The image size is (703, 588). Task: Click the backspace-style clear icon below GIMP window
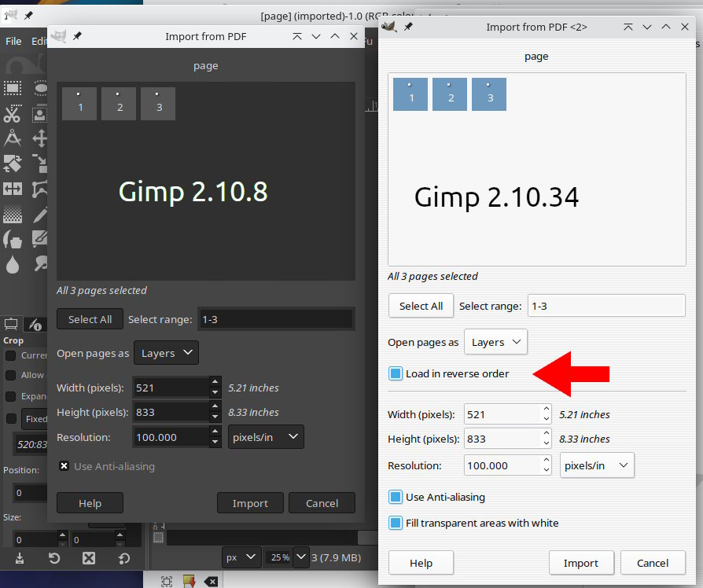(211, 582)
